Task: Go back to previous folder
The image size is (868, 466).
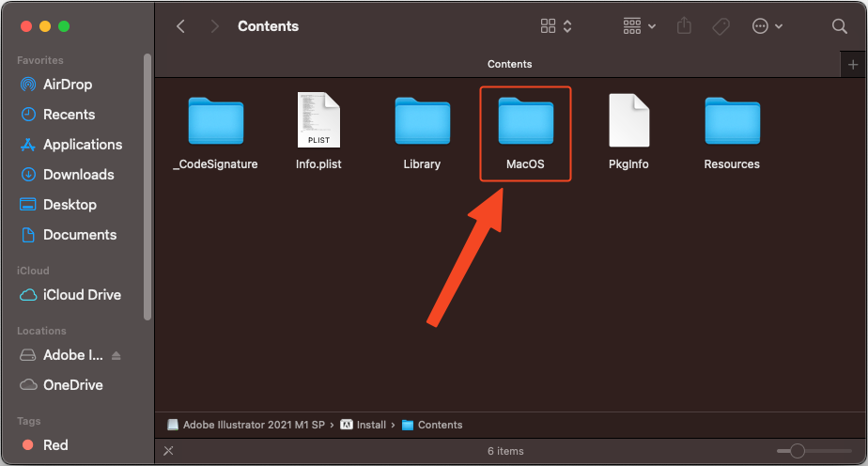Action: [180, 26]
